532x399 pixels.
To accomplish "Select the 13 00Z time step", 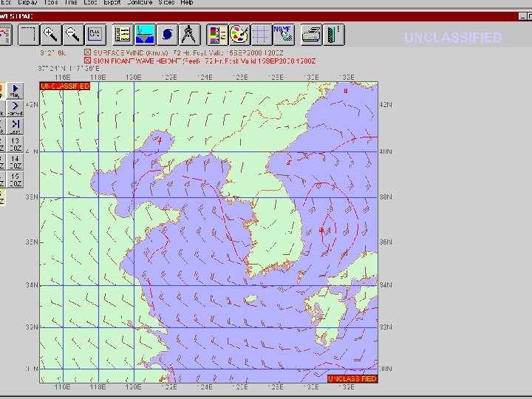I will [x=15, y=144].
